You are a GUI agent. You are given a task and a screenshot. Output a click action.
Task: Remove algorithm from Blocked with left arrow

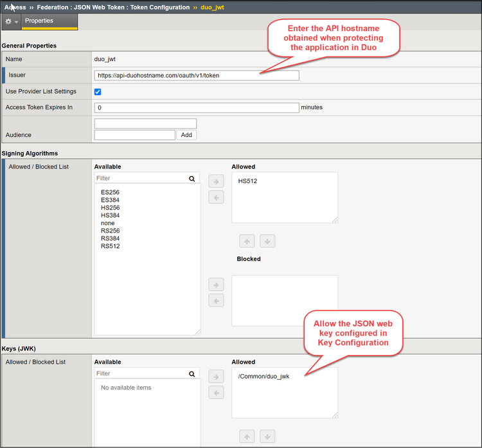(217, 300)
